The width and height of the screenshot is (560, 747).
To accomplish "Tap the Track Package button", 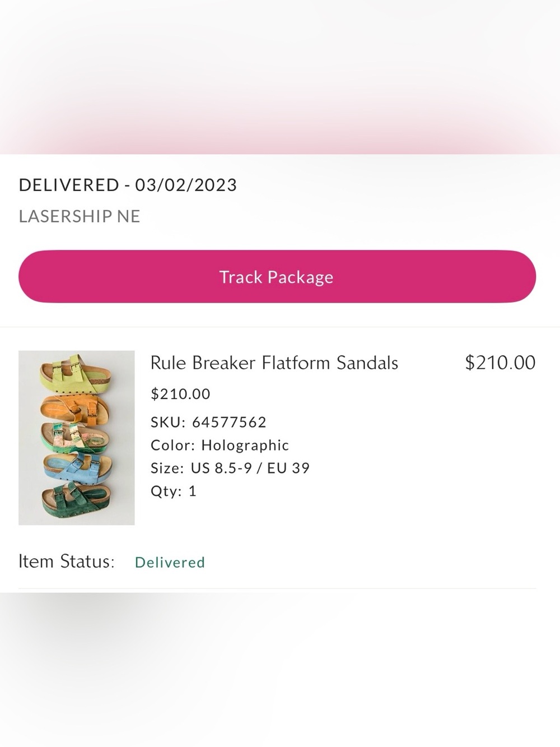I will pyautogui.click(x=277, y=276).
